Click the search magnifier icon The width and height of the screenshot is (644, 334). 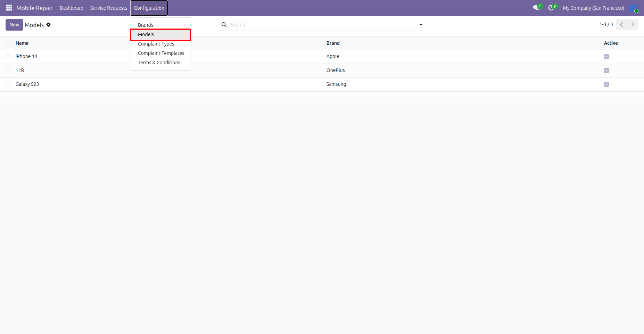[x=224, y=25]
